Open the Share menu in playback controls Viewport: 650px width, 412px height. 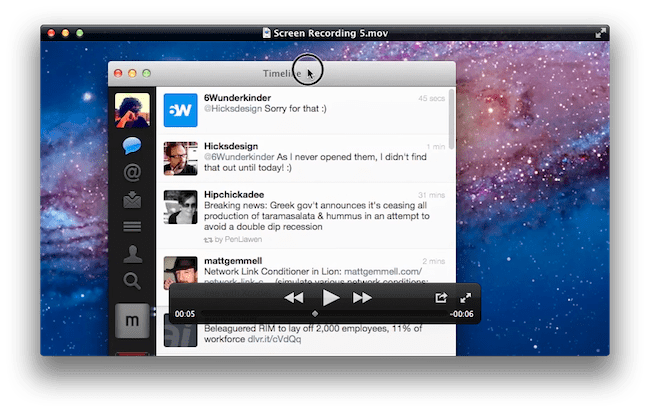pos(440,298)
